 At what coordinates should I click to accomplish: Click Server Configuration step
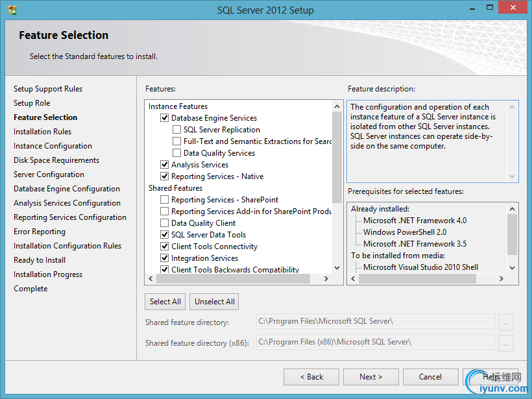49,175
